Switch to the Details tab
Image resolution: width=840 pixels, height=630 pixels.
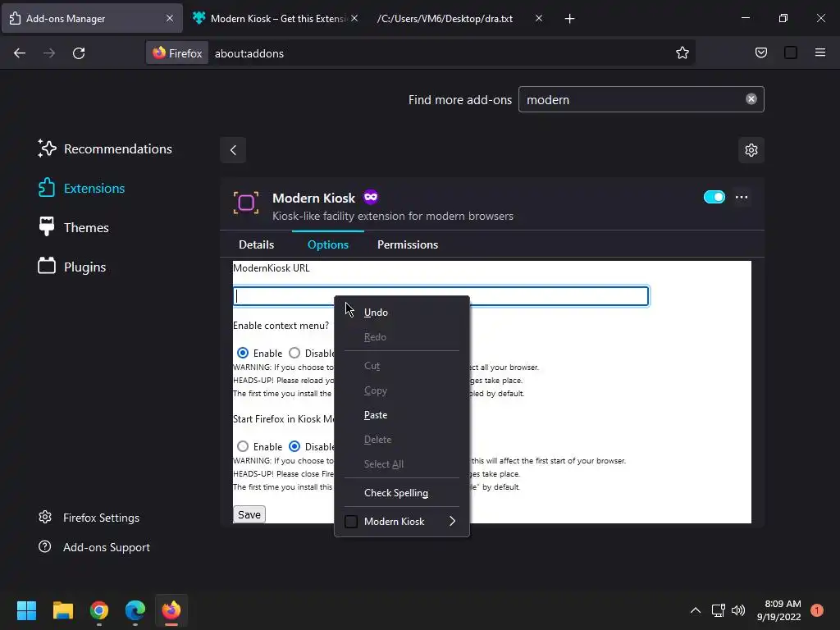pyautogui.click(x=256, y=244)
